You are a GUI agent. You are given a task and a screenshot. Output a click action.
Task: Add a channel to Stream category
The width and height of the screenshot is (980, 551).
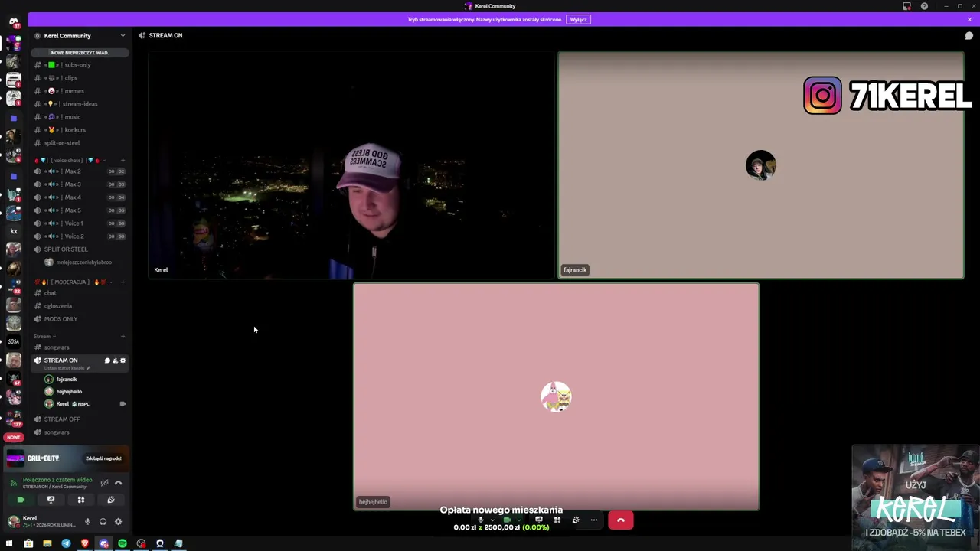point(122,337)
